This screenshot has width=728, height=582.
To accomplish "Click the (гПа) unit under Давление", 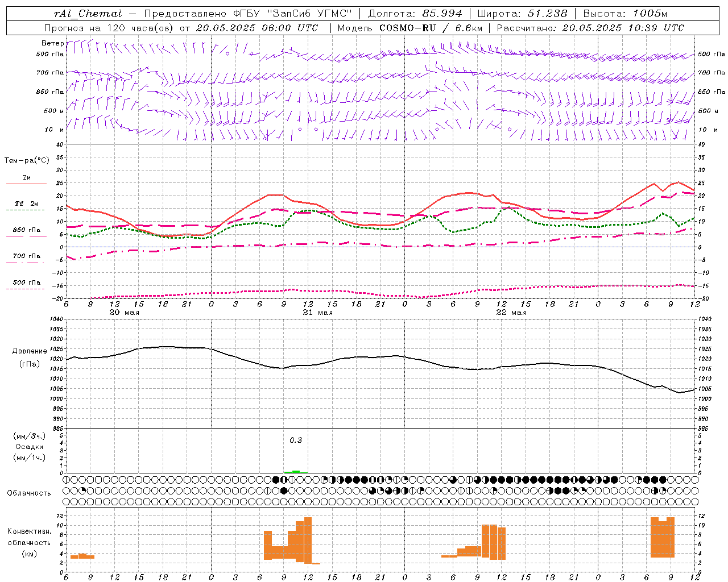I will 30,364.
